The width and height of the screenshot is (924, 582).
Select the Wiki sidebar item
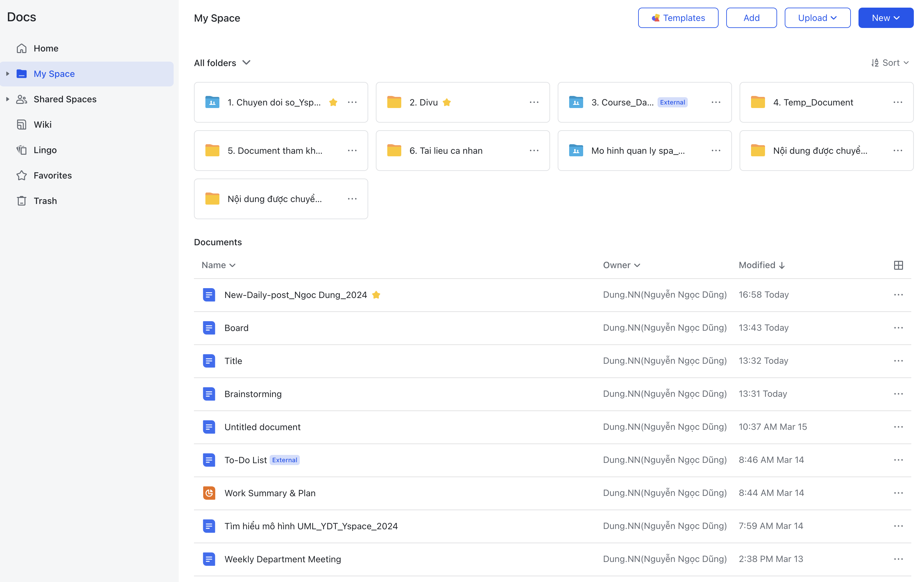[x=42, y=124]
